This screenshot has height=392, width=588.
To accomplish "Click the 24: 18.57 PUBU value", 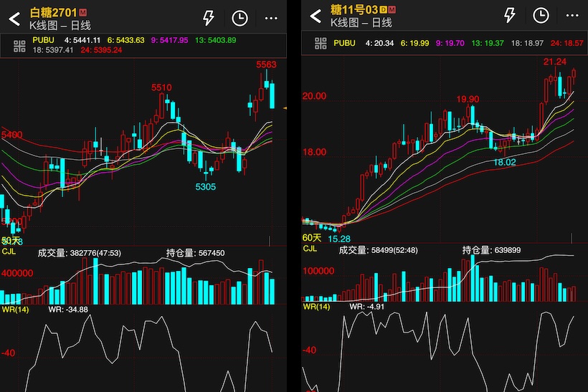I will coord(567,43).
